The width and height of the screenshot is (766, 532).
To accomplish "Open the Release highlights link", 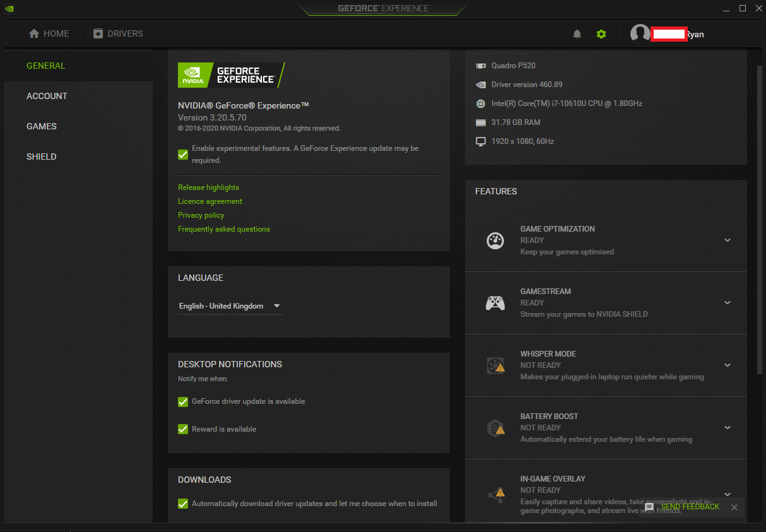I will (208, 187).
